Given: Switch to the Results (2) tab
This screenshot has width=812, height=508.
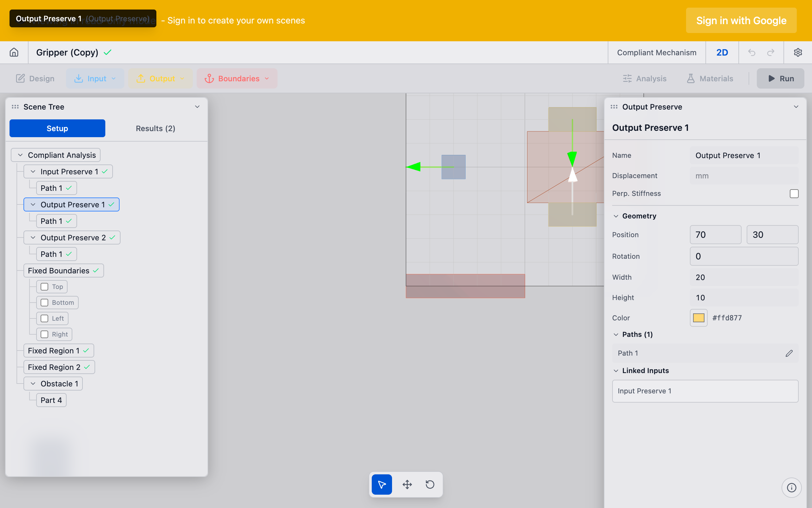Looking at the screenshot, I should (x=155, y=128).
